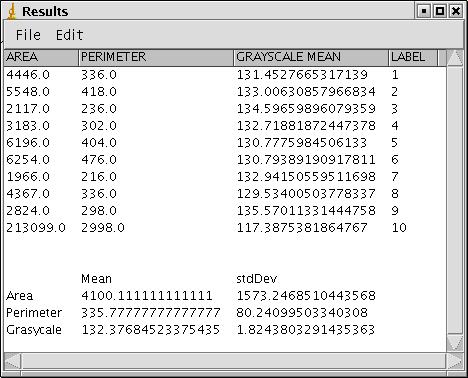Select area value 4367.0
This screenshot has height=378, width=468.
28,194
